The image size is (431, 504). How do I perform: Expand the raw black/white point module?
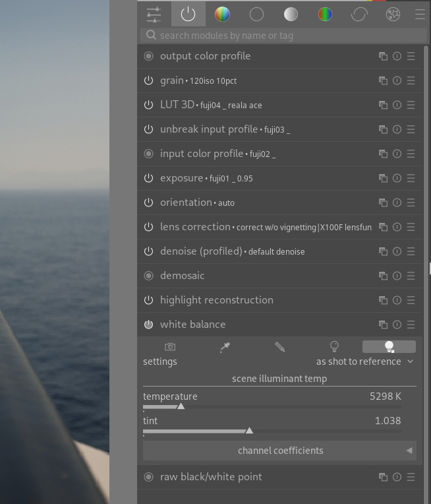211,477
